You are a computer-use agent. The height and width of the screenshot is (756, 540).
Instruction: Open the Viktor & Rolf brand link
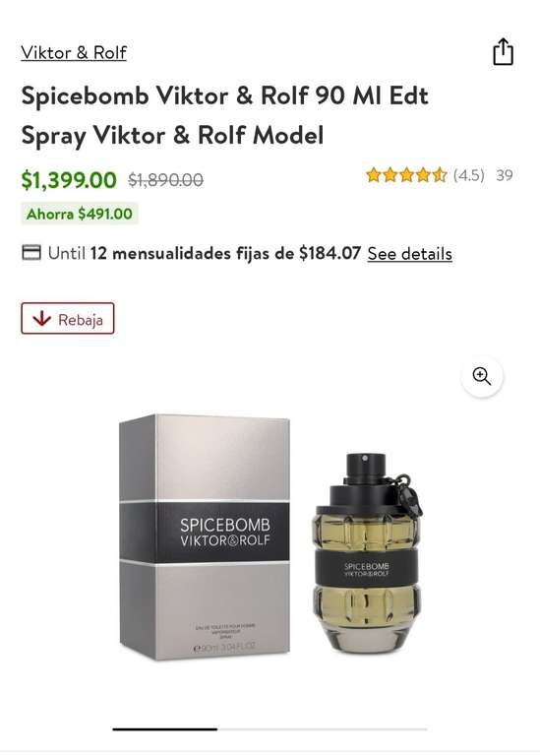(74, 52)
